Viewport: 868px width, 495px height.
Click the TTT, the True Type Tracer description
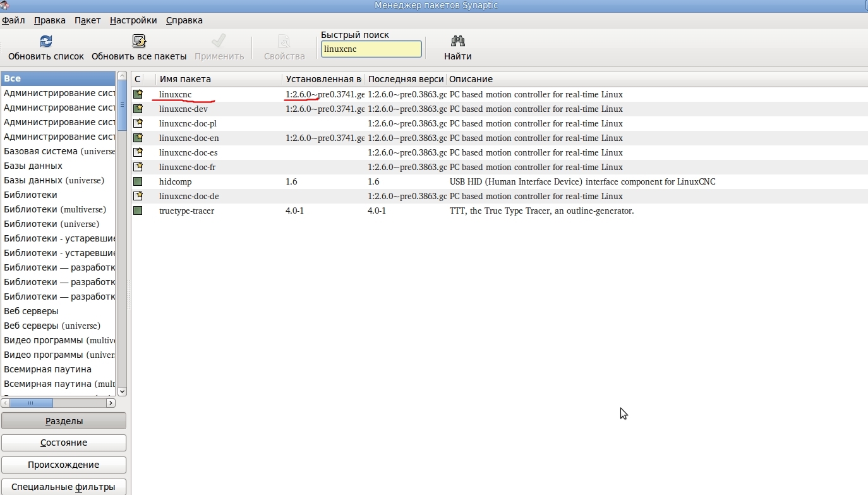[x=541, y=211]
